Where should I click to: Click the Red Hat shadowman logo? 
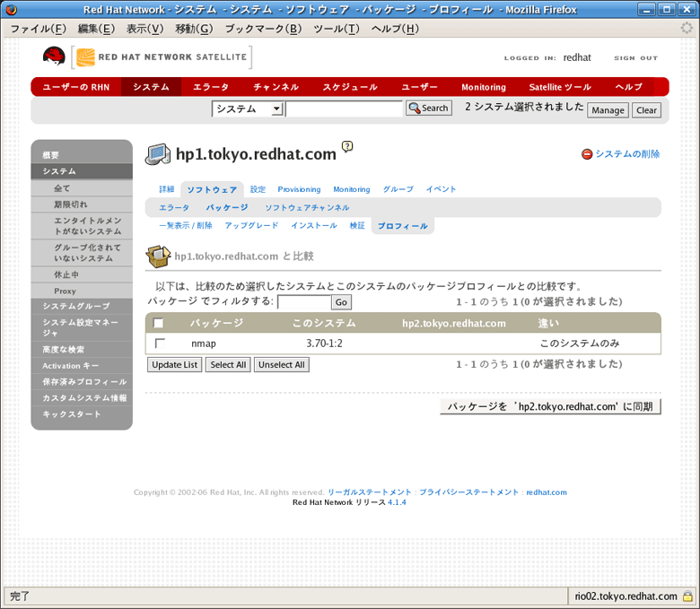click(x=54, y=57)
